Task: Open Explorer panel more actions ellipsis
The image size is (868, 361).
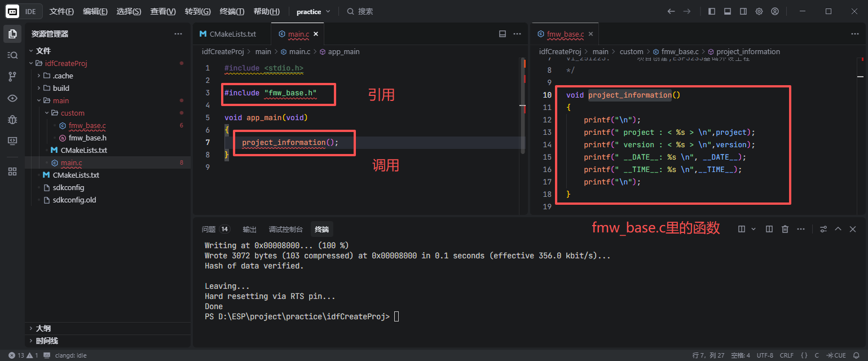Action: 178,34
